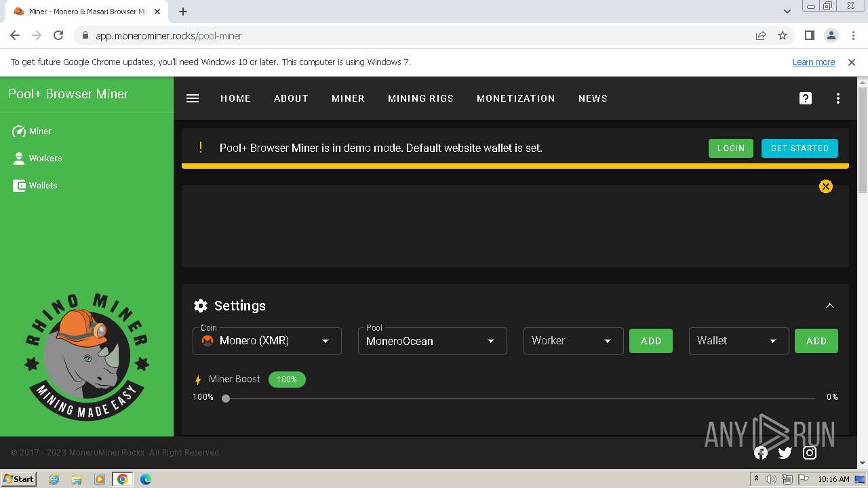This screenshot has height=488, width=868.
Task: Go to MONETIZATION nav item
Action: coord(516,98)
